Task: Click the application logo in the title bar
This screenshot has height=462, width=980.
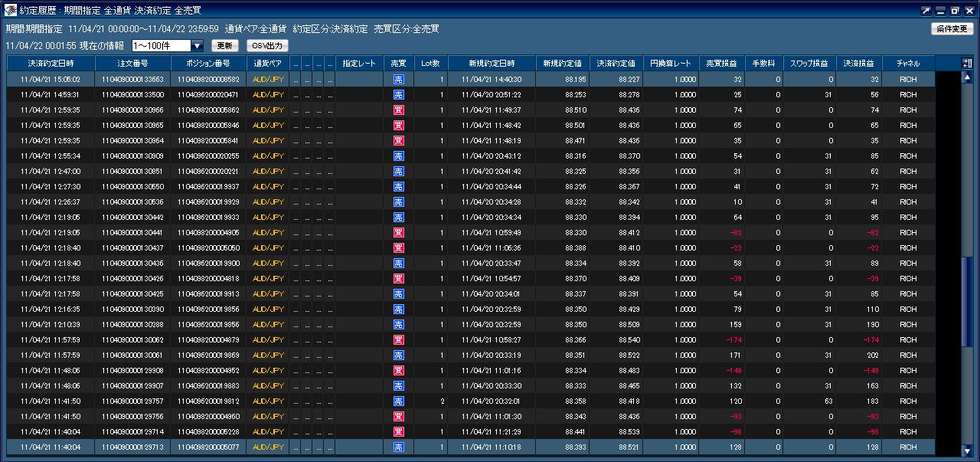Action: tap(11, 11)
